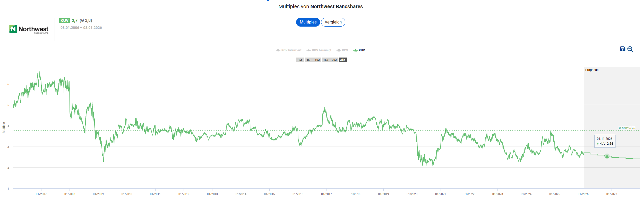Click the zoom out magnifier icon
Viewport: 644px width, 202px height.
pyautogui.click(x=630, y=49)
